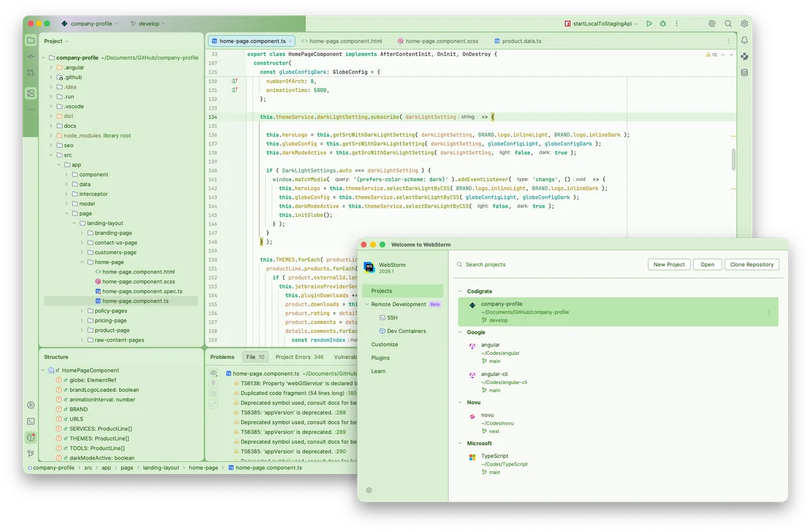The image size is (811, 532).
Task: Click the 10 warnings inspection indicator
Action: 711,54
